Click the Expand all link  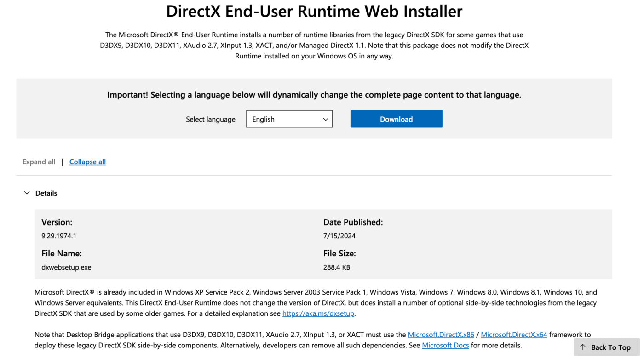tap(39, 162)
